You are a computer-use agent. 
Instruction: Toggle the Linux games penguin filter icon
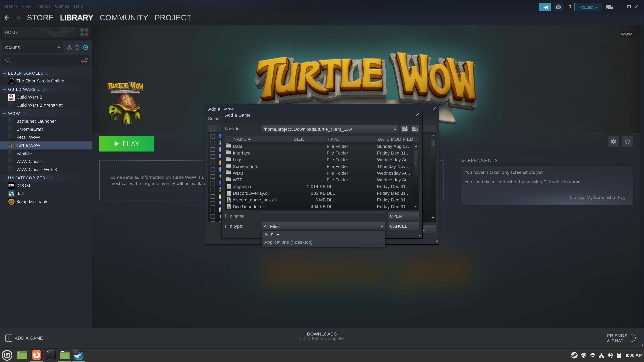69,47
